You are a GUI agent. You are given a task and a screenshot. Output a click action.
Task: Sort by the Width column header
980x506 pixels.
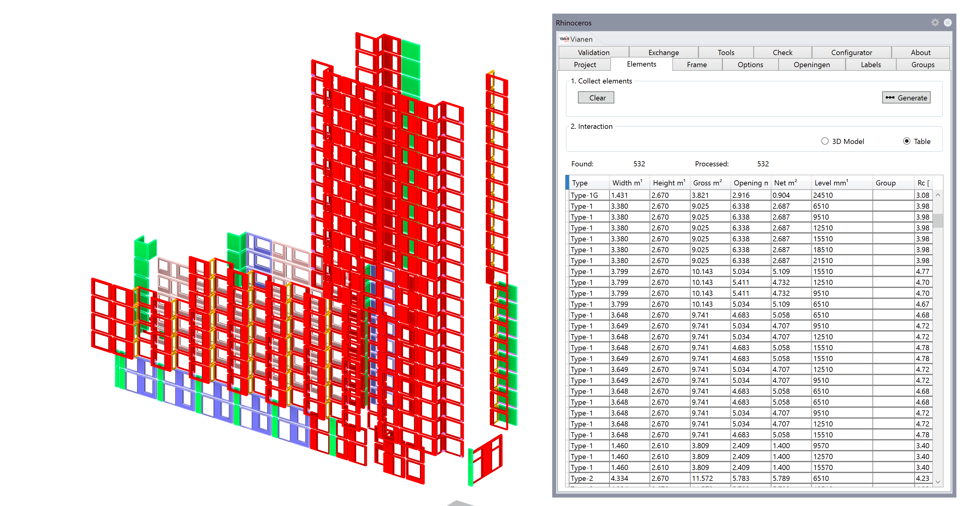629,183
